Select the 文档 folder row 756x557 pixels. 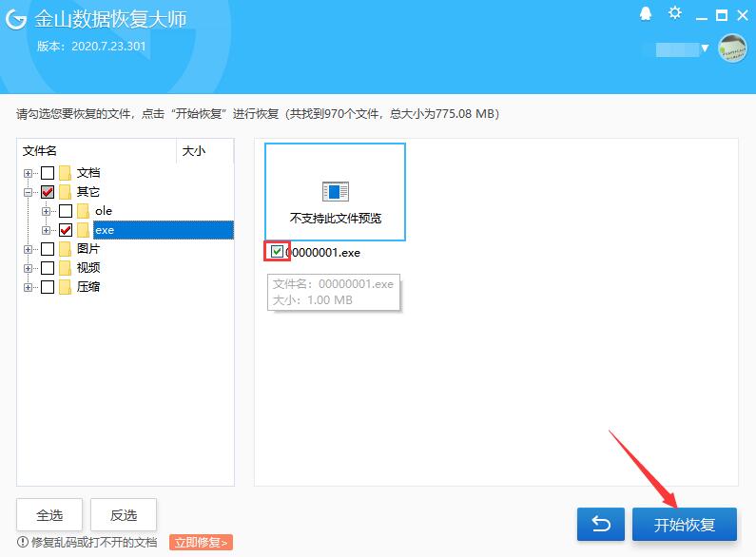[x=88, y=172]
